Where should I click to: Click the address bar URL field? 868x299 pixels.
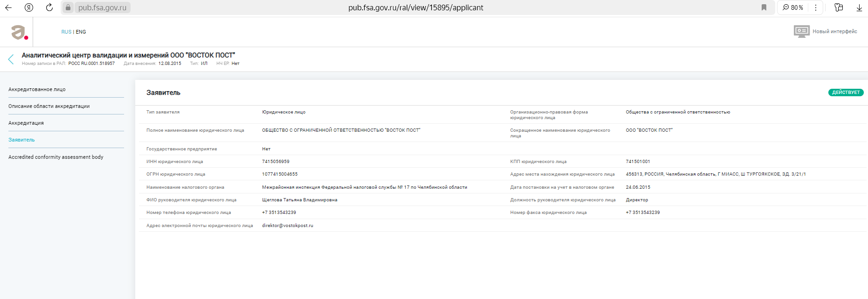[416, 7]
